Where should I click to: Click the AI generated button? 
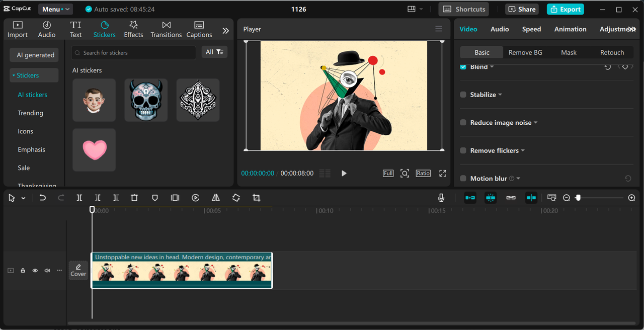34,55
